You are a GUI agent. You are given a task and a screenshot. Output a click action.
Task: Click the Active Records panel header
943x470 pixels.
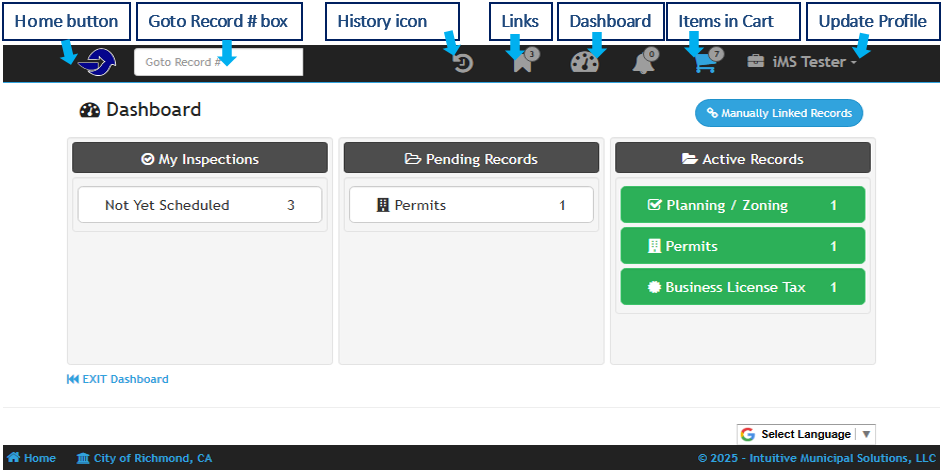pos(743,157)
